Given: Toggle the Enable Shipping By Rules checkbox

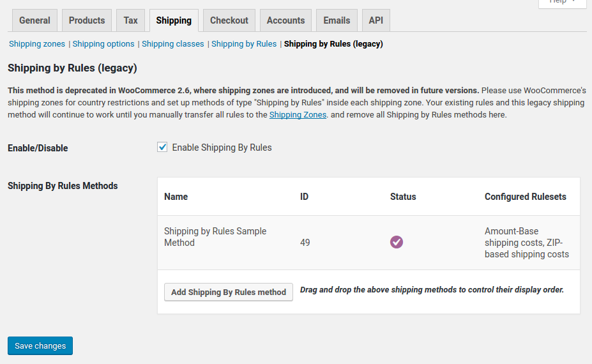Looking at the screenshot, I should (x=162, y=148).
